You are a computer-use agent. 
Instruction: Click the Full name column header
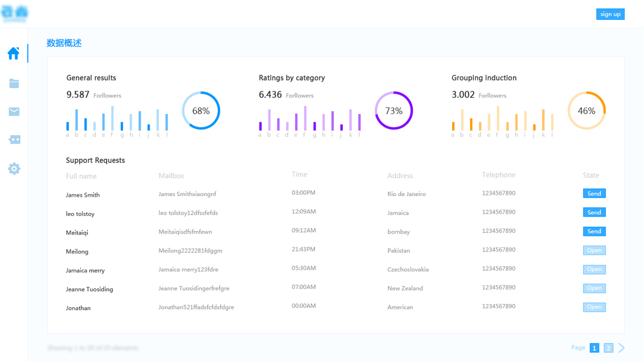[x=81, y=176]
